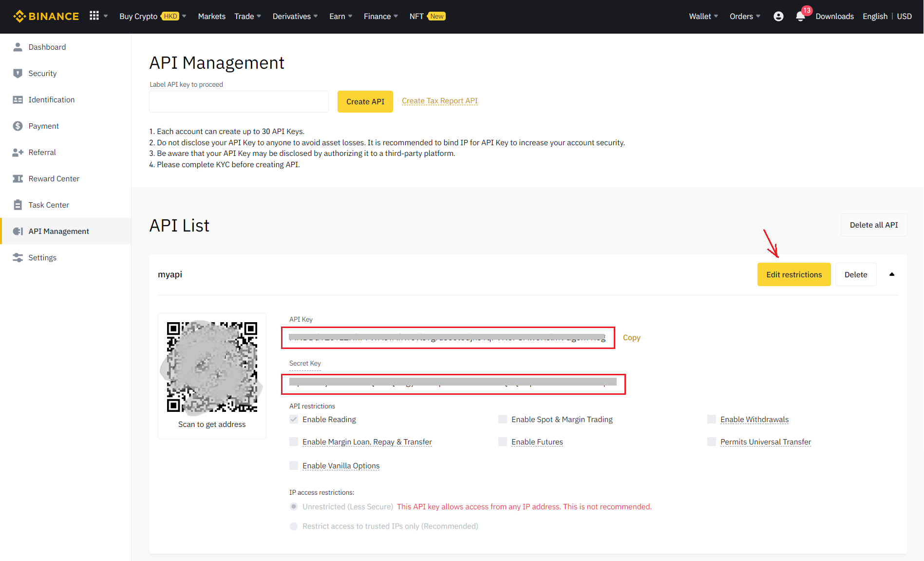Go to Markets in top navigation

211,16
